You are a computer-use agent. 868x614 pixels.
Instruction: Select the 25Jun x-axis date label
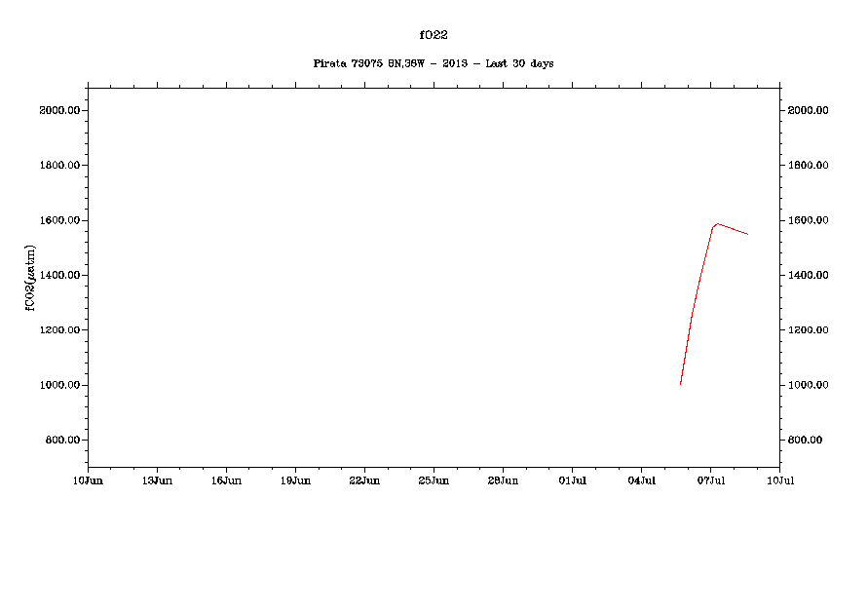point(434,480)
